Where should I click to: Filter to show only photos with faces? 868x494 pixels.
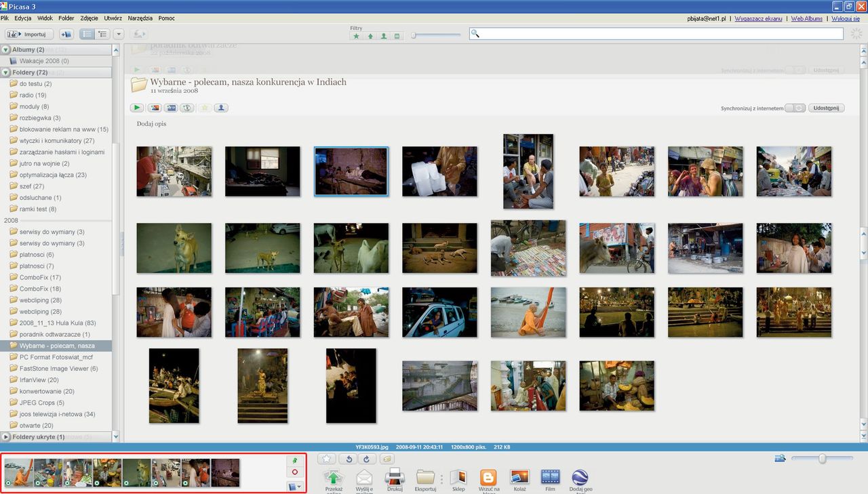click(x=383, y=36)
